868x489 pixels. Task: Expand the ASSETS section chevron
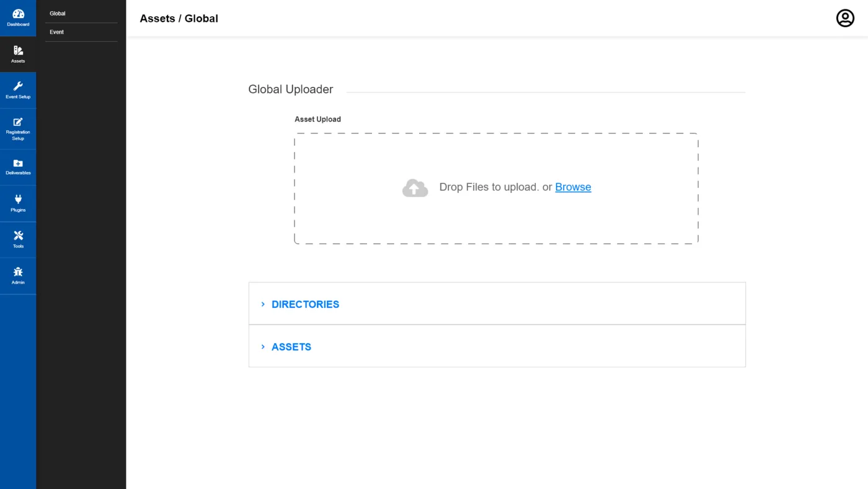[263, 347]
